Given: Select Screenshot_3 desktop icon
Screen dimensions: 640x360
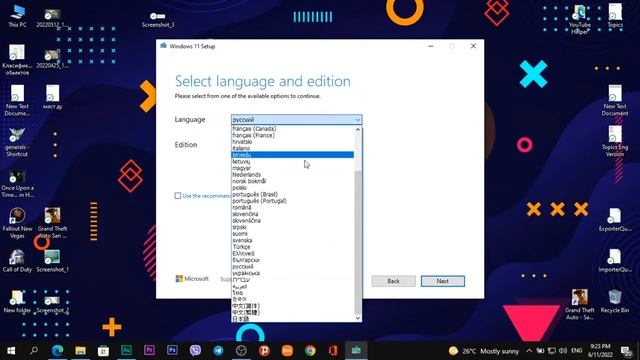Looking at the screenshot, I should tap(158, 19).
